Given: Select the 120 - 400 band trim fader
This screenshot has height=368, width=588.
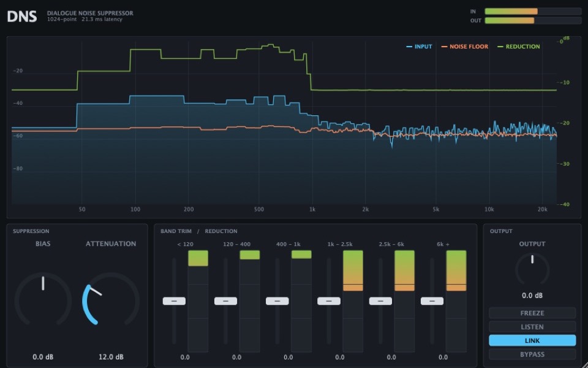Looking at the screenshot, I should click(x=226, y=301).
